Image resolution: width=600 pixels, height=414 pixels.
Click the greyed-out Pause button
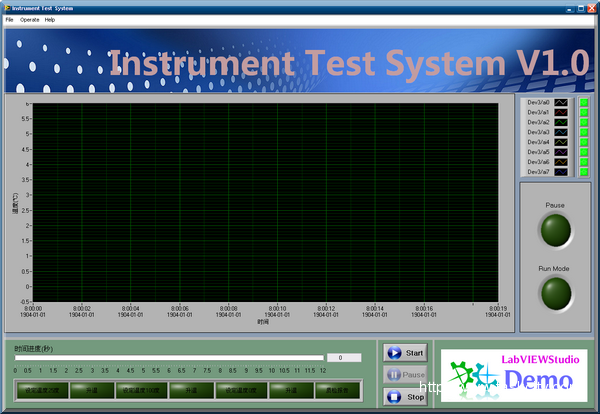click(x=405, y=375)
